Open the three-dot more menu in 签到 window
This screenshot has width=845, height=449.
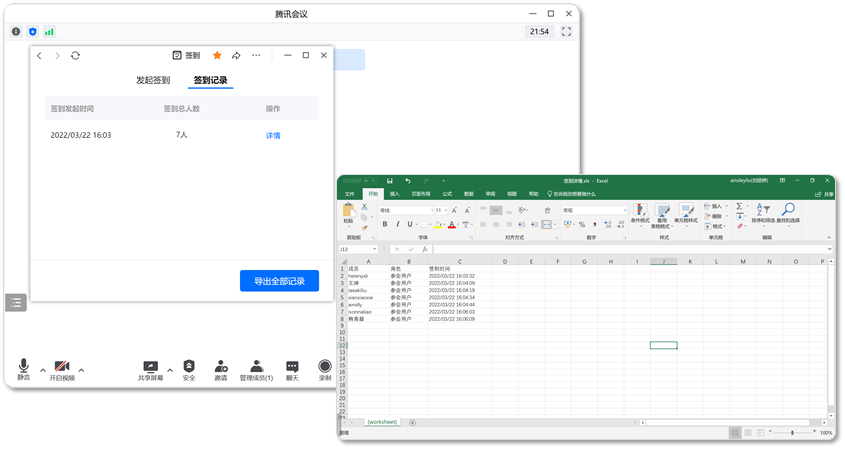(x=256, y=56)
